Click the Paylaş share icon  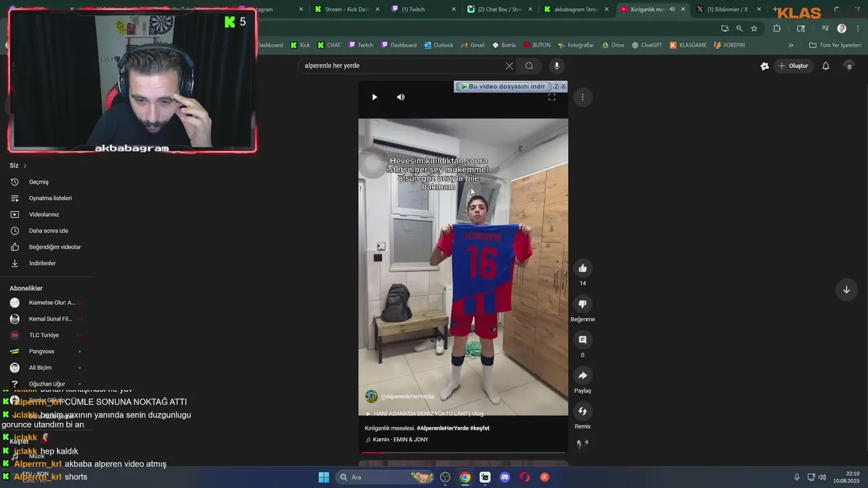point(583,375)
